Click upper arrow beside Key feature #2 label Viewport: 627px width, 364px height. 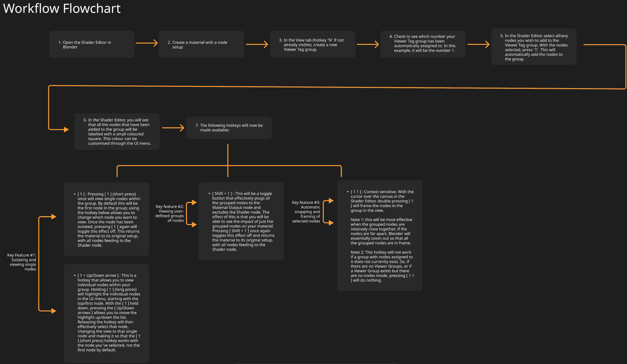194,203
